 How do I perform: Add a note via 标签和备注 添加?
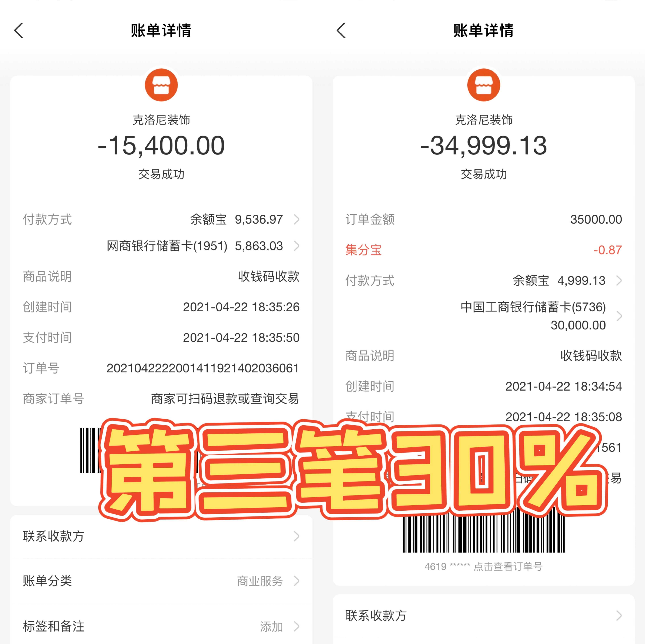click(161, 626)
